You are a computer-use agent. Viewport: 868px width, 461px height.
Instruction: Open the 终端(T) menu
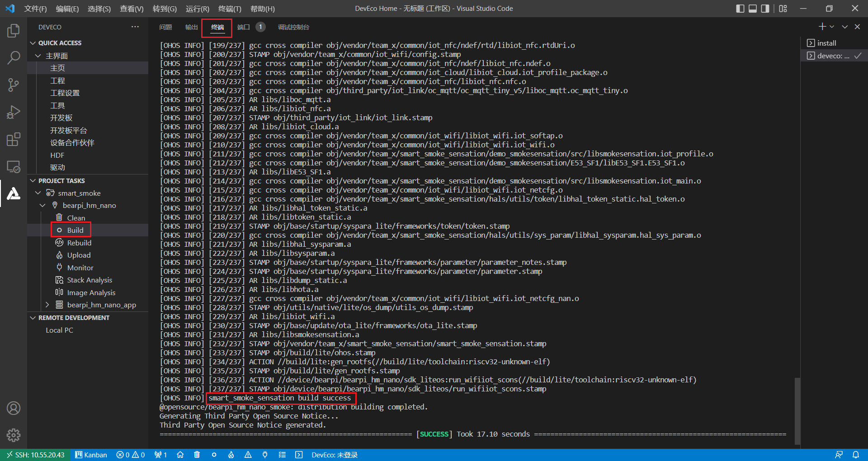click(230, 9)
